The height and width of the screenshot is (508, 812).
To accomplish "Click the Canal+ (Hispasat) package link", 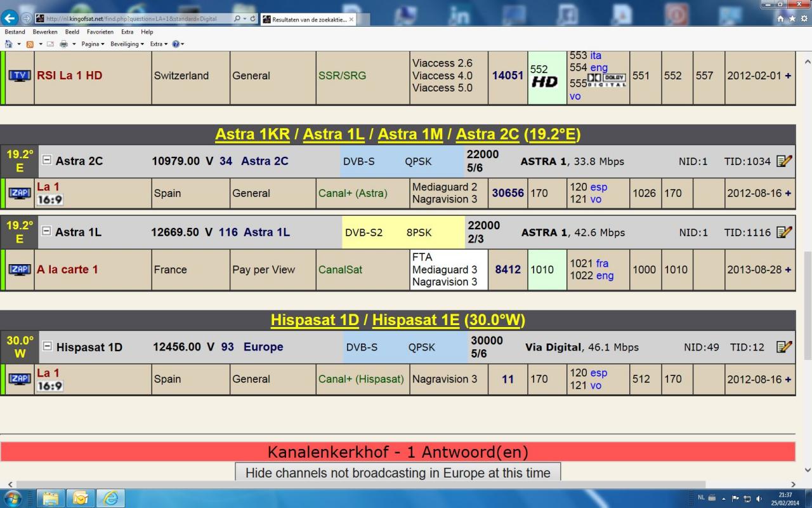I will click(361, 379).
